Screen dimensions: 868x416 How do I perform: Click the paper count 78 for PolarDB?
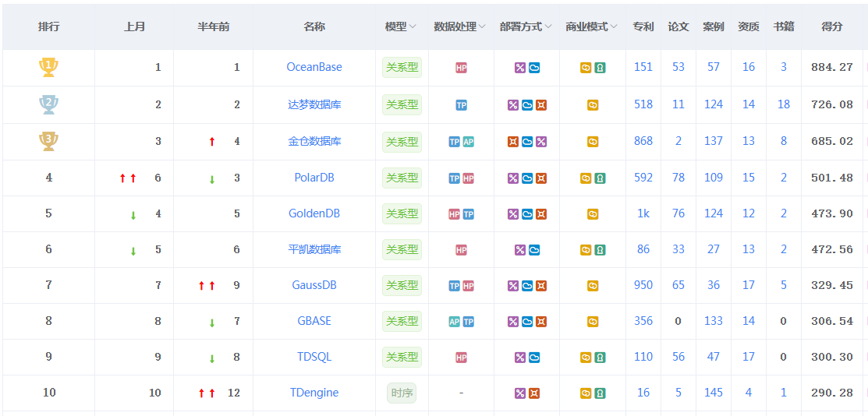click(x=678, y=178)
